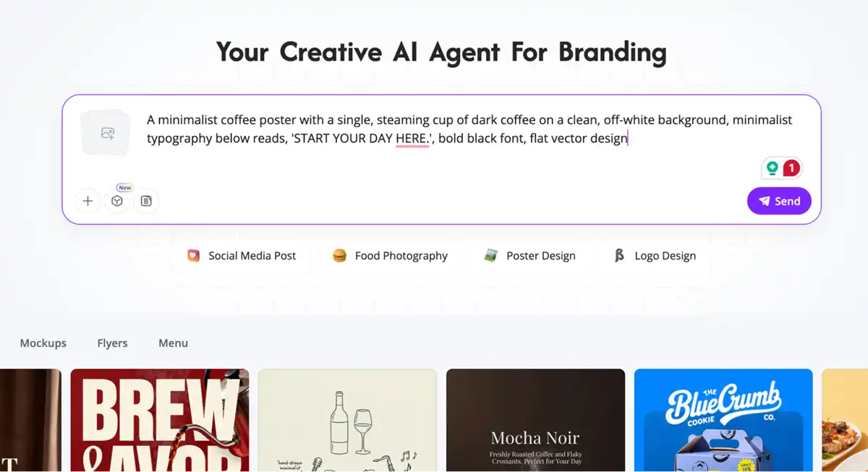Screen dimensions: 868x472
Task: Open the new 3D cube tool icon
Action: [117, 201]
